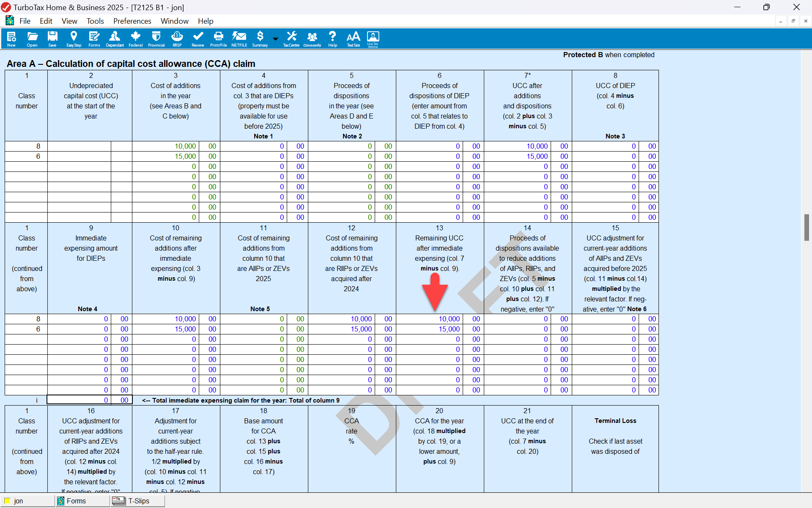Click the total immediate expensing field
Viewport: 812px width, 508px height.
[x=79, y=400]
